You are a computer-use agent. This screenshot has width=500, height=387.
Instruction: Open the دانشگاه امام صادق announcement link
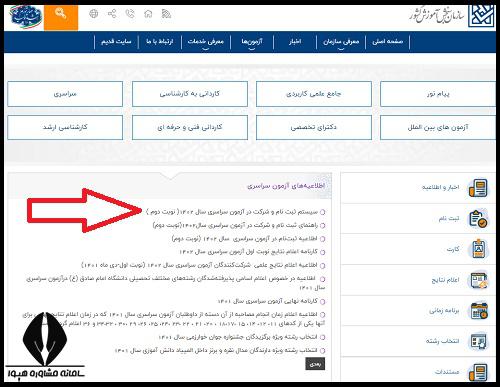(175, 283)
